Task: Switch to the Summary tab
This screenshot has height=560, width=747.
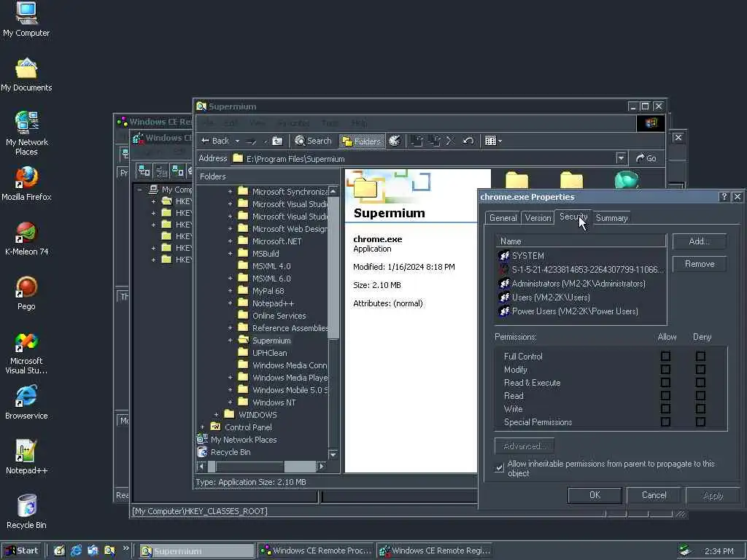Action: click(x=611, y=218)
